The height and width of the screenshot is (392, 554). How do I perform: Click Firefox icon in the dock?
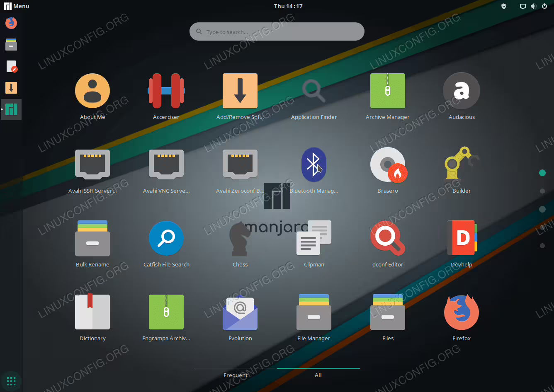(11, 23)
